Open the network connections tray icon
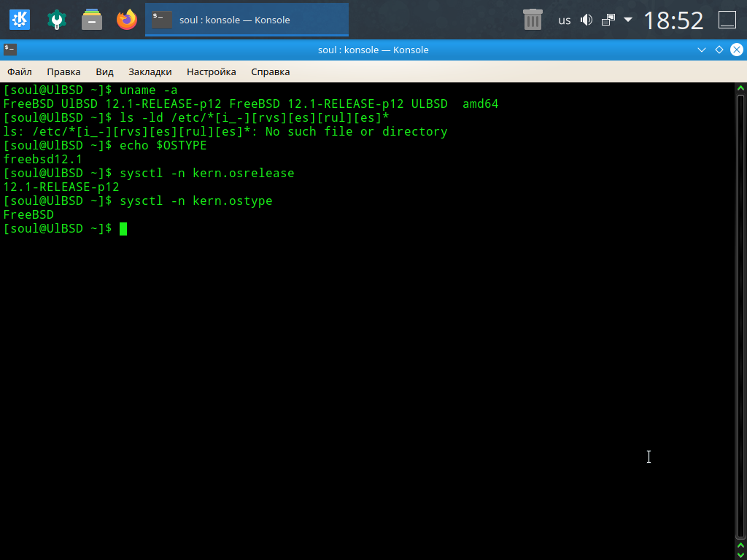Viewport: 747px width, 560px height. (608, 20)
